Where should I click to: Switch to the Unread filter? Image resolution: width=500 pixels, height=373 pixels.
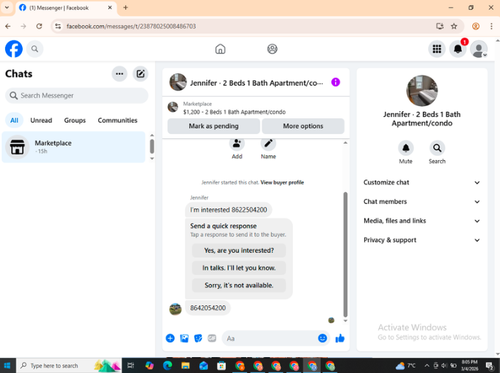coord(41,120)
